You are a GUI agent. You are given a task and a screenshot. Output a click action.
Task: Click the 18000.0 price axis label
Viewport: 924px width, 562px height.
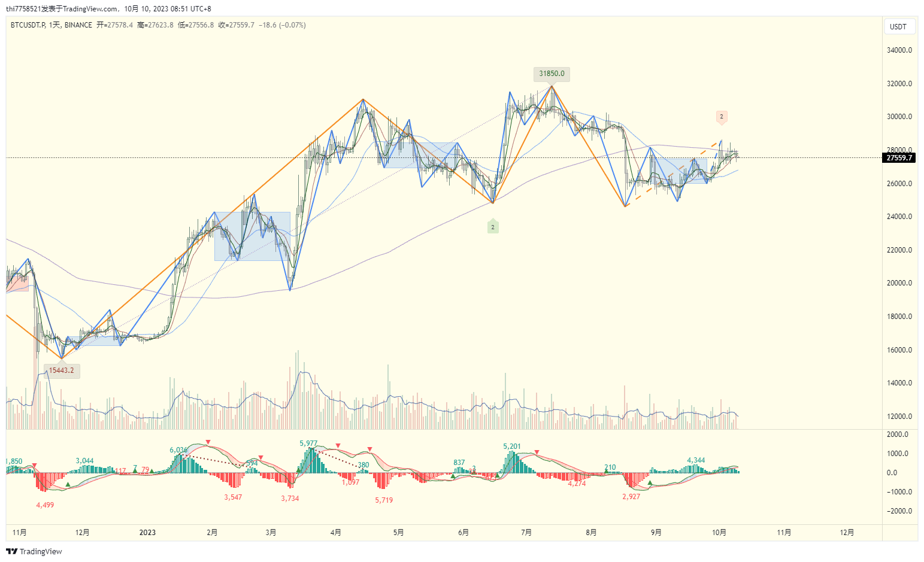coord(899,317)
